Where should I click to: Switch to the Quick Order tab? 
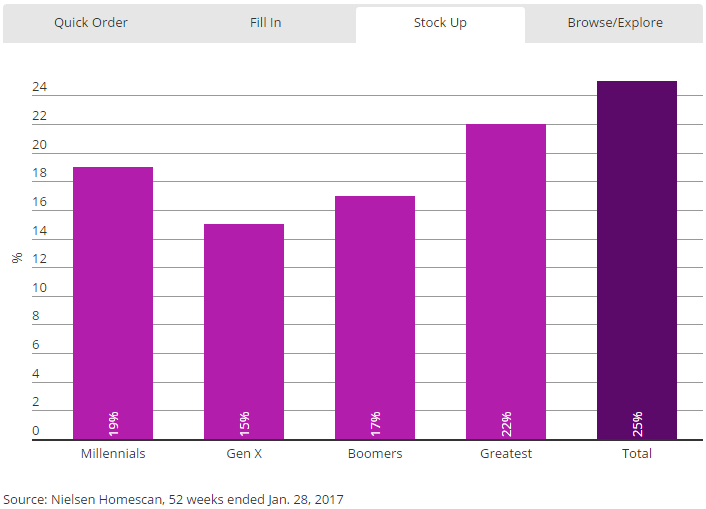(x=91, y=22)
